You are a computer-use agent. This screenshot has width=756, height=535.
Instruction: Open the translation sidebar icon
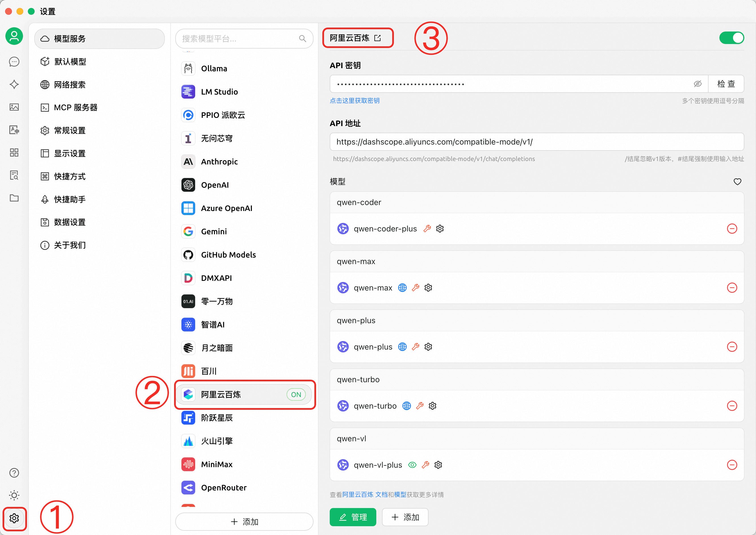tap(14, 130)
